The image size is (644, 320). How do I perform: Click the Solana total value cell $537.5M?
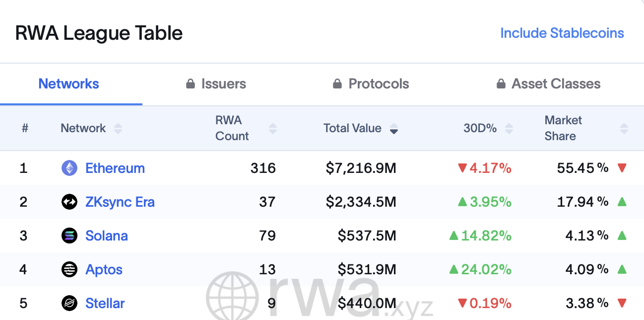pyautogui.click(x=367, y=236)
